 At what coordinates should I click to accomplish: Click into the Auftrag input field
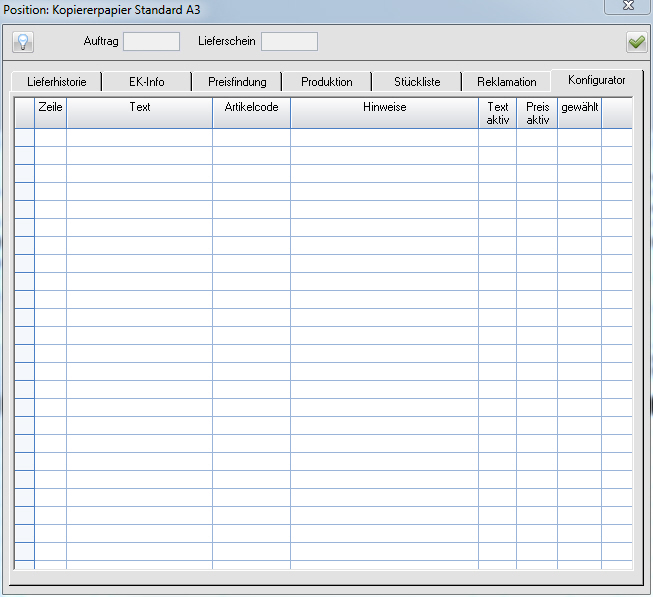pyautogui.click(x=151, y=42)
